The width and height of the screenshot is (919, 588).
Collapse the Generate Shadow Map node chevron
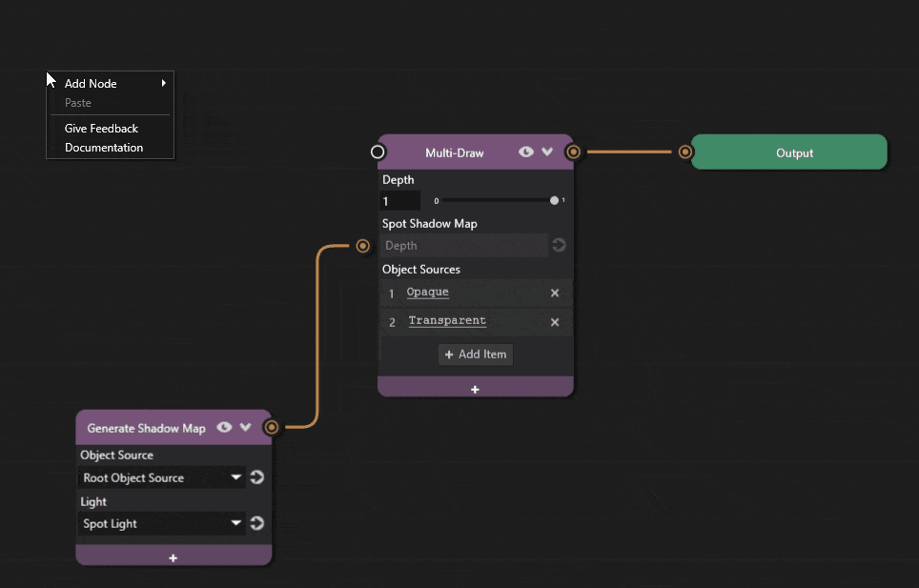(245, 427)
